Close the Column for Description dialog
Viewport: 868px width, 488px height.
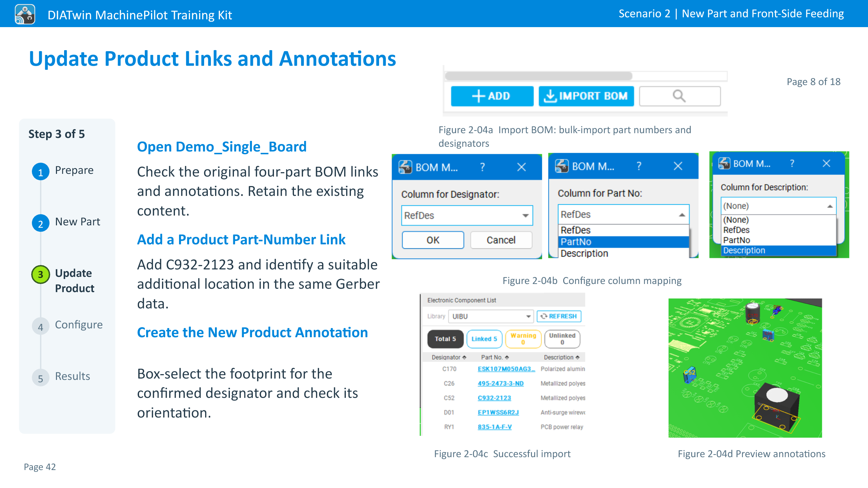(x=827, y=164)
